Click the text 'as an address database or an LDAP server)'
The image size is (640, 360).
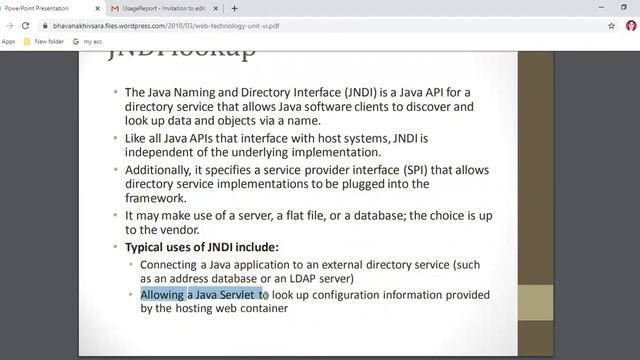coord(247,279)
